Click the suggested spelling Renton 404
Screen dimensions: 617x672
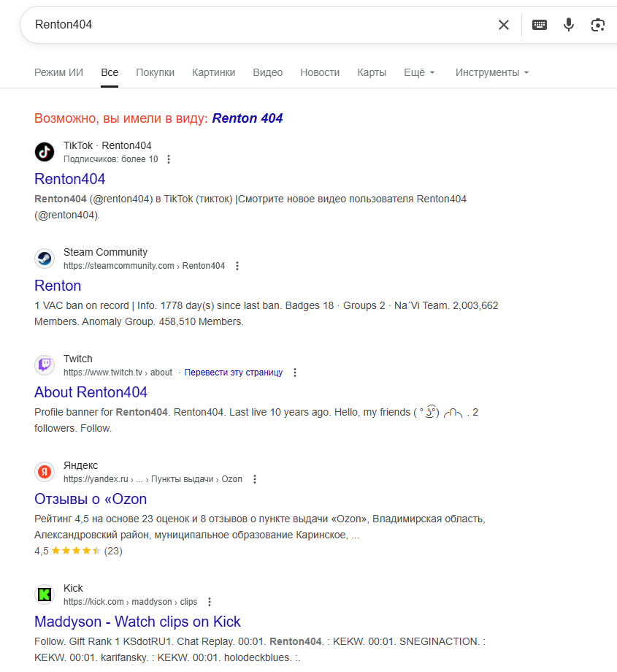[248, 118]
